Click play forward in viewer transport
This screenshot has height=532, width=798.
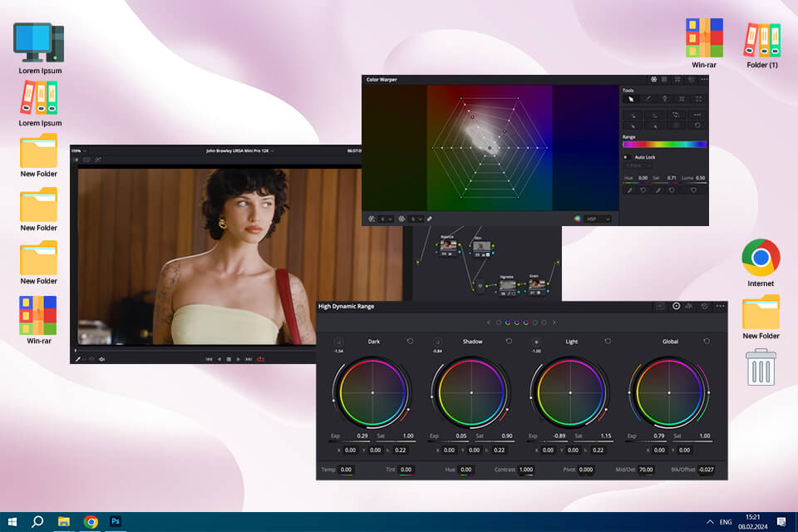pos(239,359)
